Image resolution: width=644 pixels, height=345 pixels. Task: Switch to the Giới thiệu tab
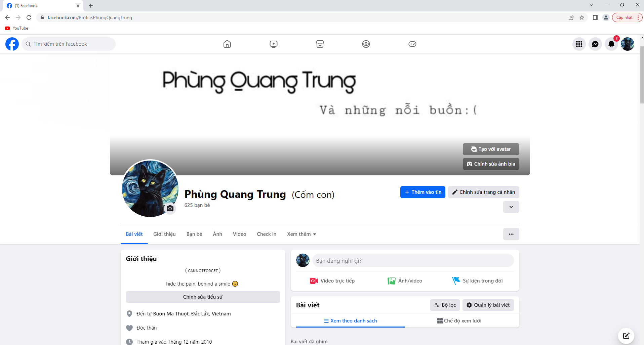pyautogui.click(x=164, y=234)
